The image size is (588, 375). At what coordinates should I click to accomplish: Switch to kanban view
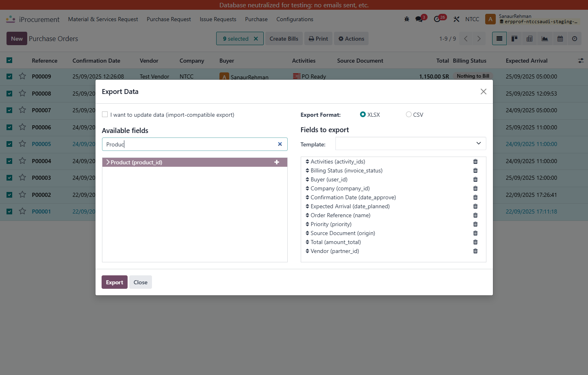pyautogui.click(x=514, y=39)
